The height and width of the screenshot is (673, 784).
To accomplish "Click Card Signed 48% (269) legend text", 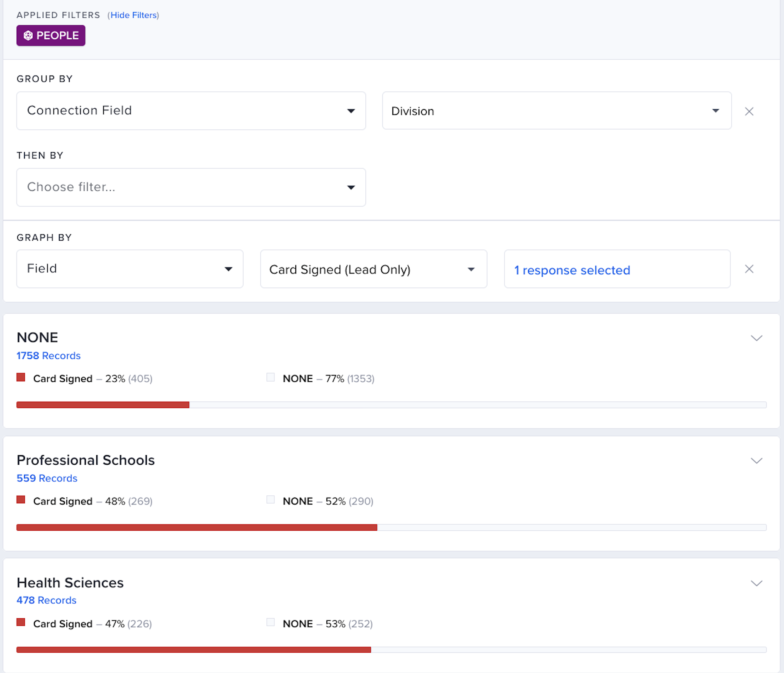I will [x=93, y=501].
